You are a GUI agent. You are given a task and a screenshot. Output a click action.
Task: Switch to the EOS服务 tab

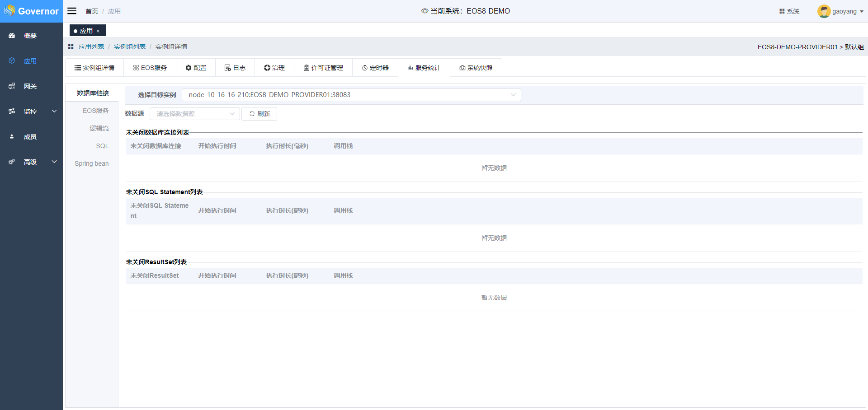coord(150,68)
